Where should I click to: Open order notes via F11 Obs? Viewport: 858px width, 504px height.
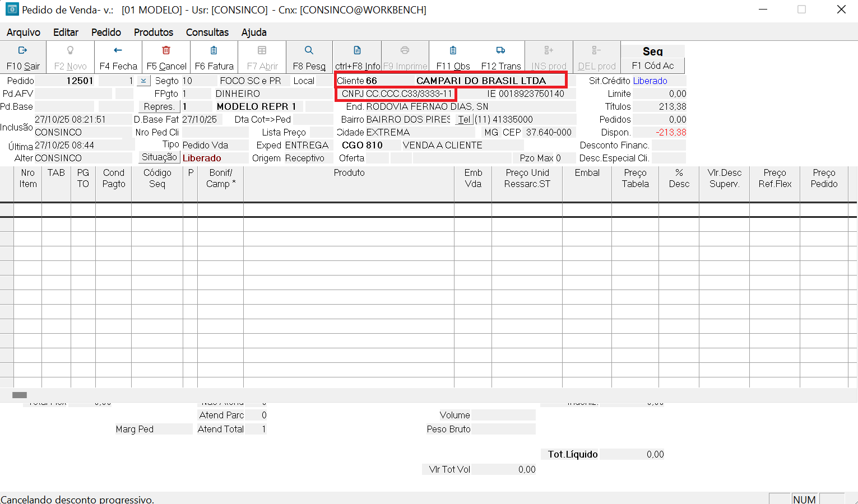point(453,58)
